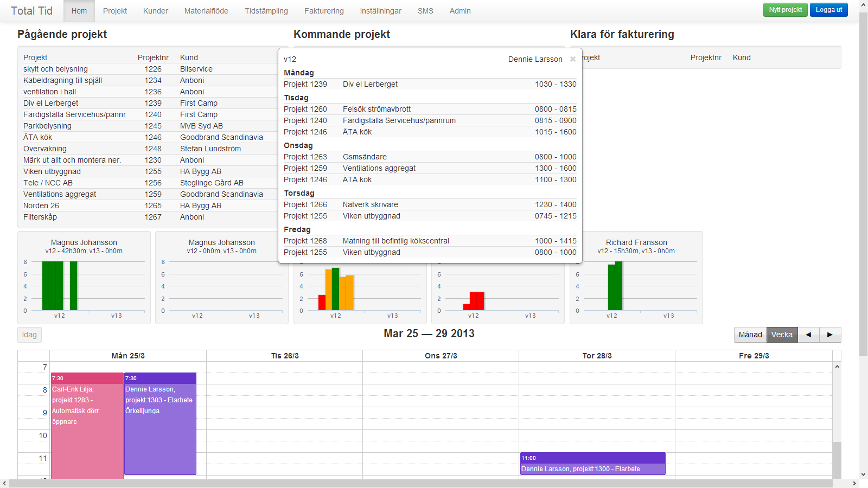Close the v12 Dennie Larsson popup
Image resolution: width=868 pixels, height=488 pixels.
572,59
